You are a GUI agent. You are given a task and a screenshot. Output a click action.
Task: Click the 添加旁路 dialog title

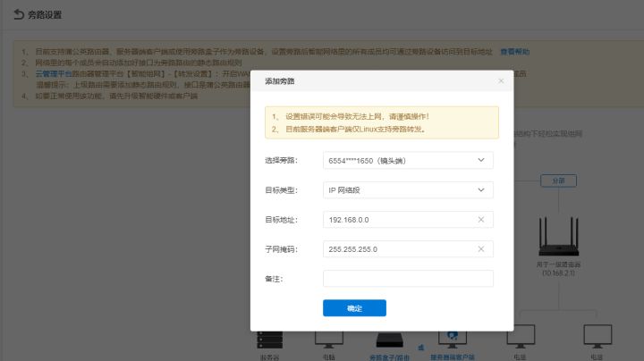click(280, 81)
